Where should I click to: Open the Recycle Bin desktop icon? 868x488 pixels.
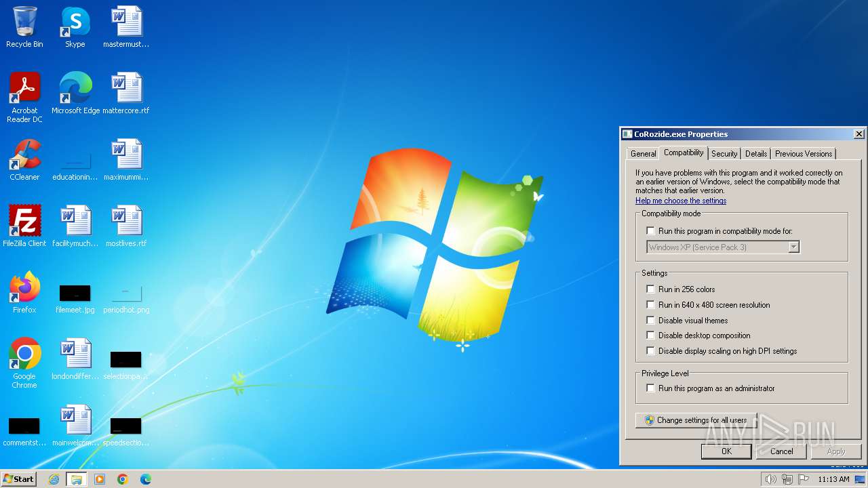24,27
